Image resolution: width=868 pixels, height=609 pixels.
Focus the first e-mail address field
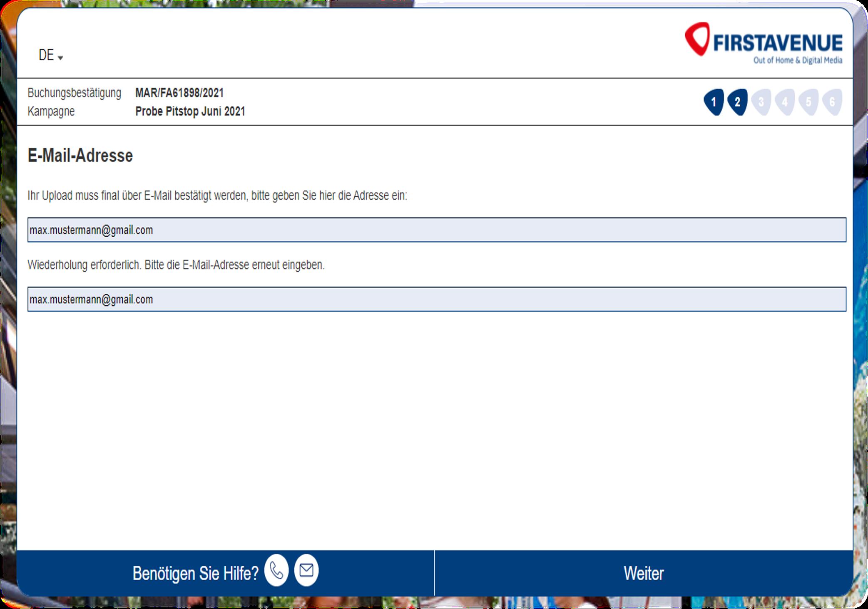pos(436,230)
